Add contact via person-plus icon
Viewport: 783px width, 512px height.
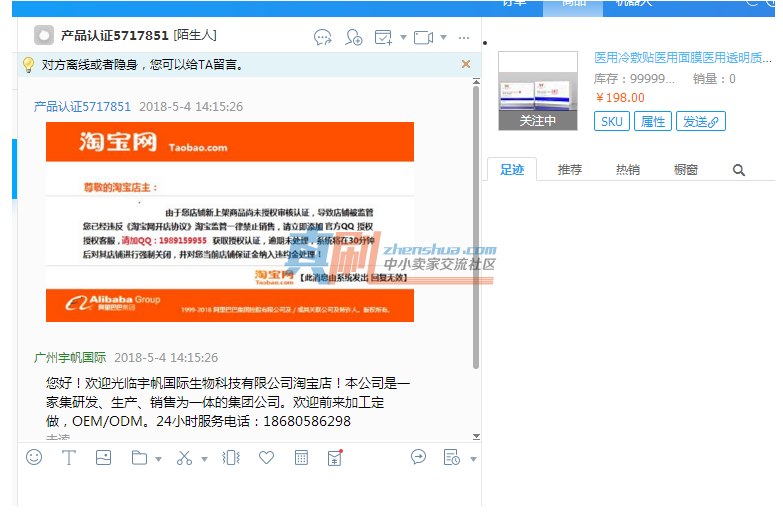tap(354, 37)
